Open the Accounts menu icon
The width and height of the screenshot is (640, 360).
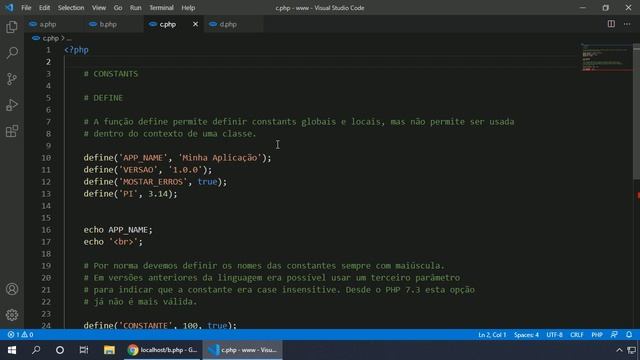pyautogui.click(x=12, y=289)
